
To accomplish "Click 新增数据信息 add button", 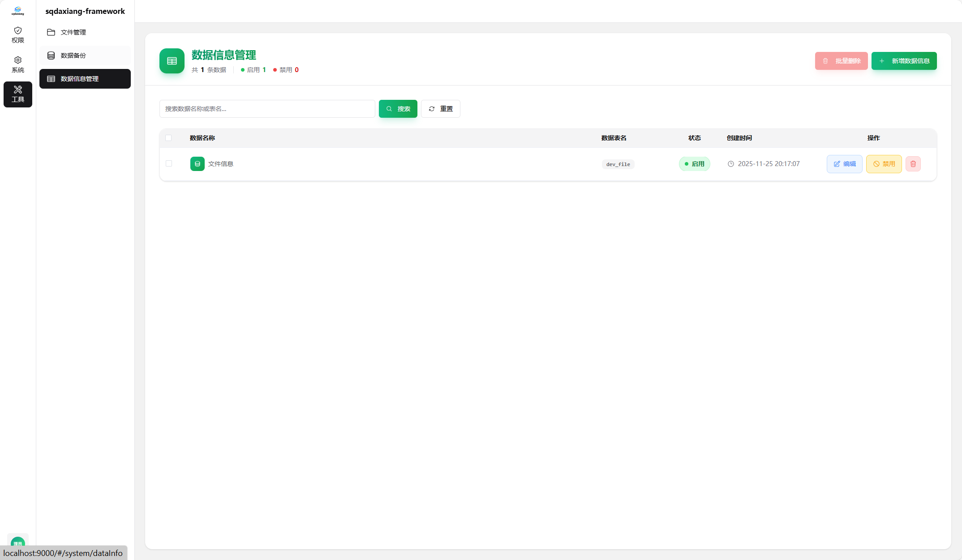I will point(904,61).
